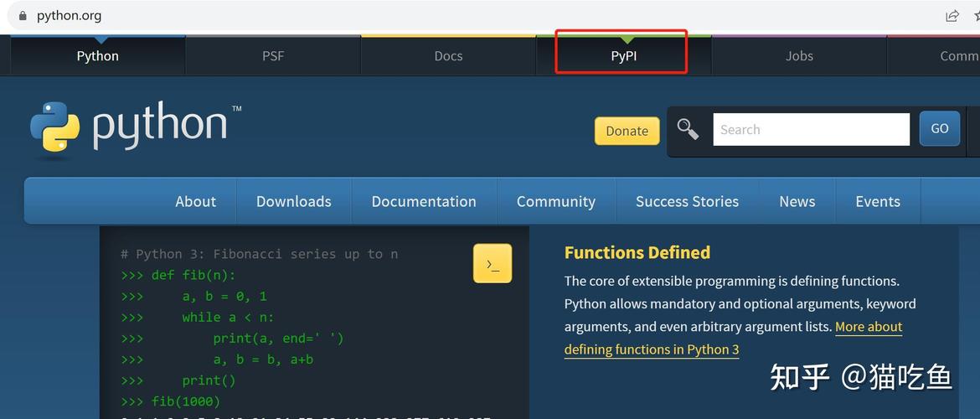Click the browser share icon

point(952,16)
